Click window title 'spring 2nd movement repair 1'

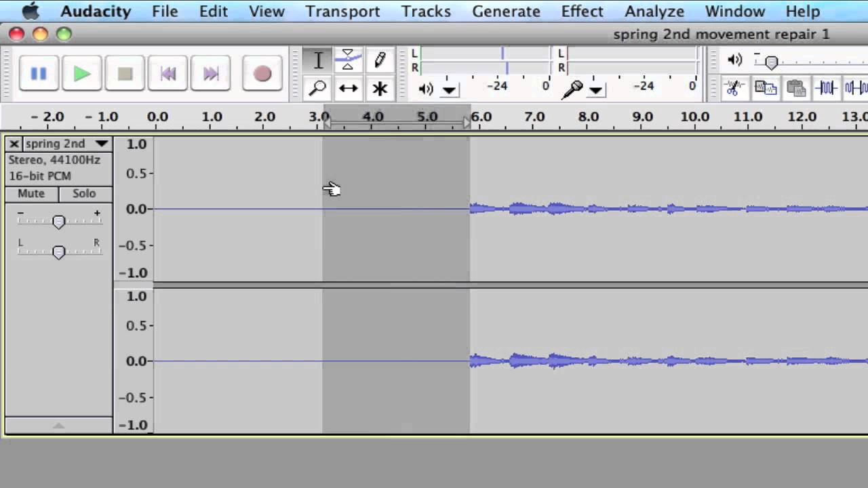722,34
